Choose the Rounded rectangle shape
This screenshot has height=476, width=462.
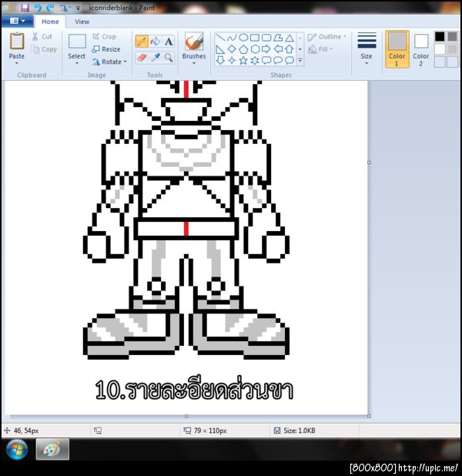[x=266, y=38]
